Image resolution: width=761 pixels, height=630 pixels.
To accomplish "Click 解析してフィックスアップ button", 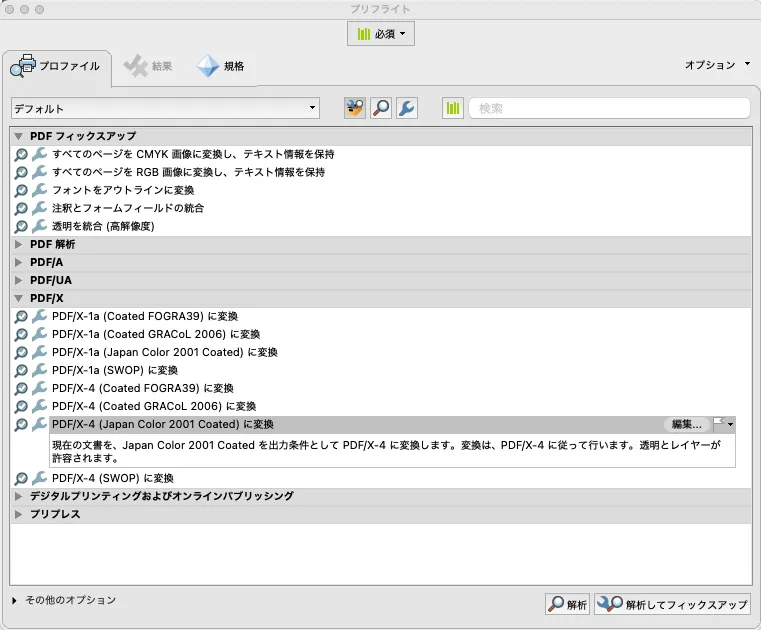I will click(x=672, y=604).
